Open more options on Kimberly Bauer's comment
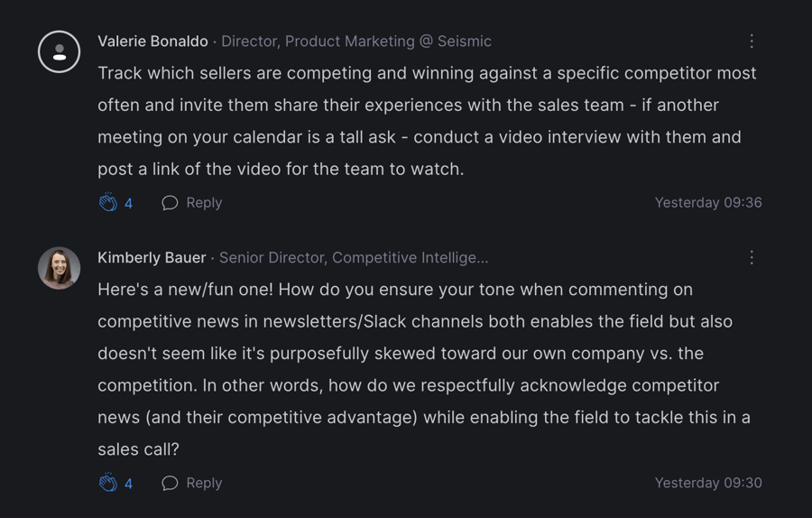Screen dimensions: 812x518 tap(752, 258)
